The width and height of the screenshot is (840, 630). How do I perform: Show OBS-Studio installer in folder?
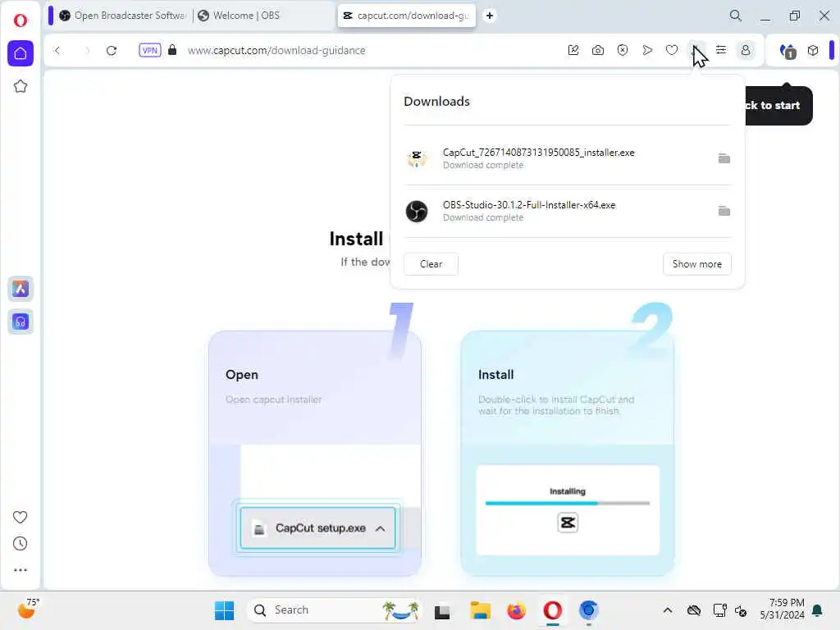coord(724,211)
